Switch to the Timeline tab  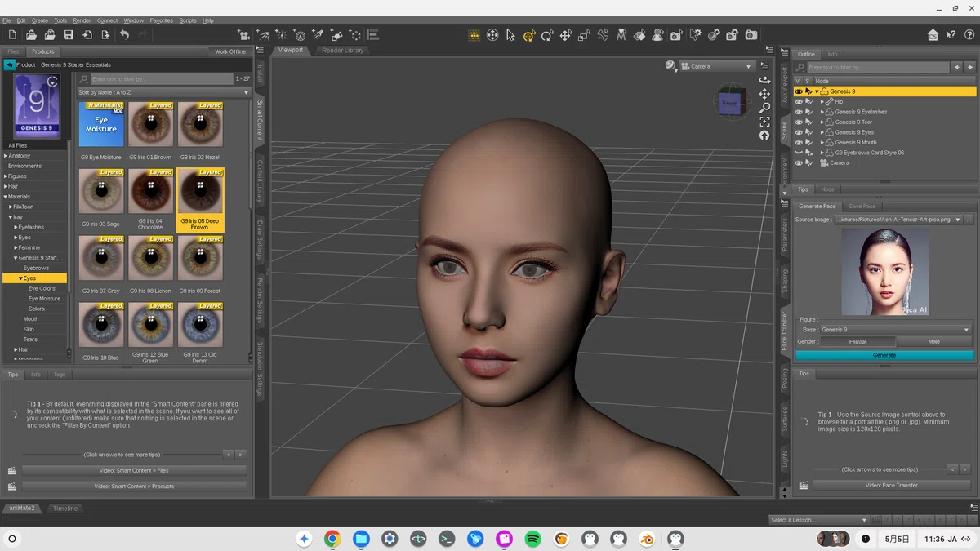65,509
